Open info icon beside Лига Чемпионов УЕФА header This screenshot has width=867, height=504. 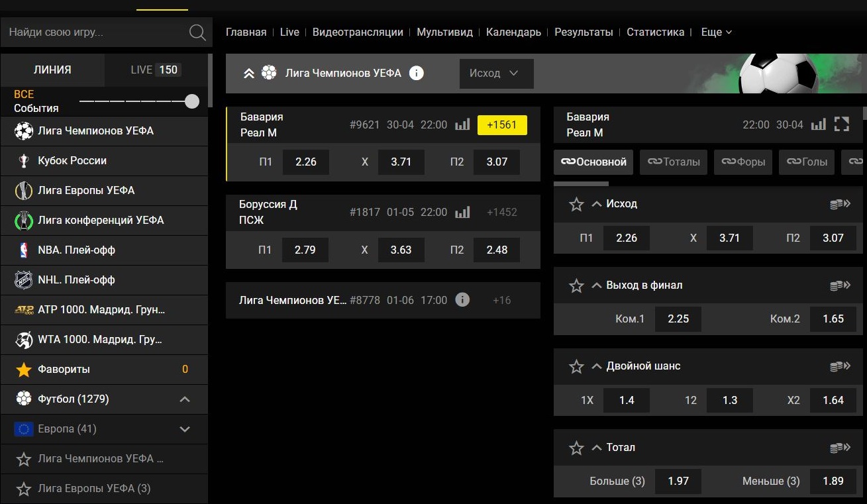(417, 73)
